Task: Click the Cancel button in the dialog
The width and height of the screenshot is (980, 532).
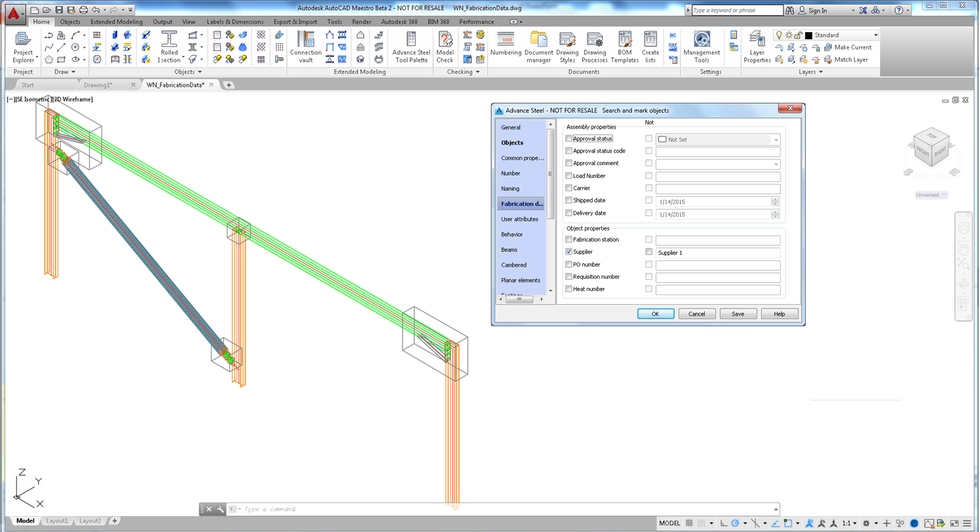Action: tap(696, 314)
